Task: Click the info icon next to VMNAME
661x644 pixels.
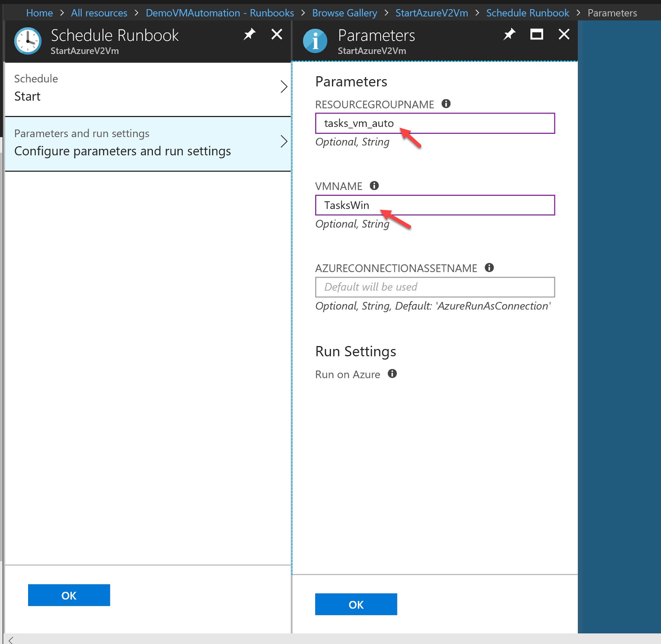Action: click(x=374, y=185)
